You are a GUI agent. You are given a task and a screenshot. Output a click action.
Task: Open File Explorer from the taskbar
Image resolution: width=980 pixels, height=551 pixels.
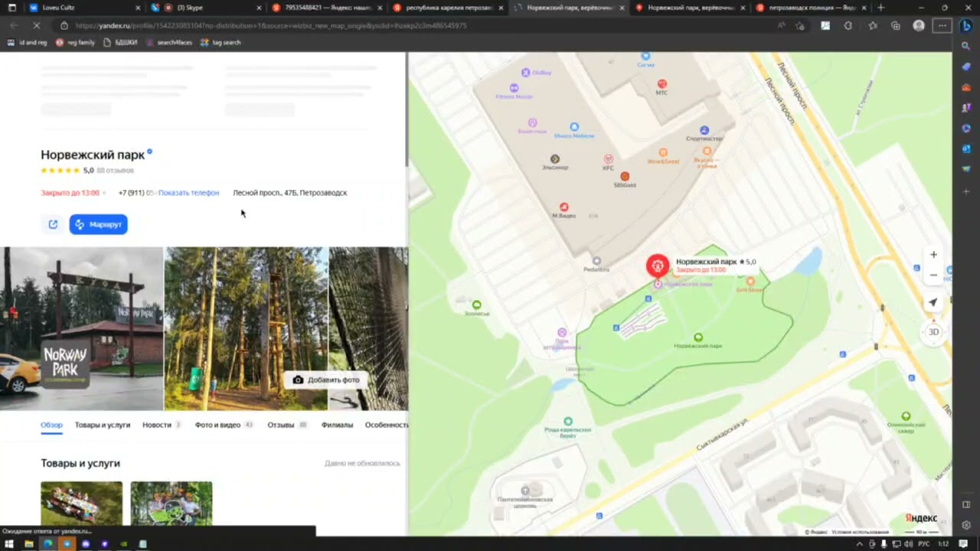[28, 544]
